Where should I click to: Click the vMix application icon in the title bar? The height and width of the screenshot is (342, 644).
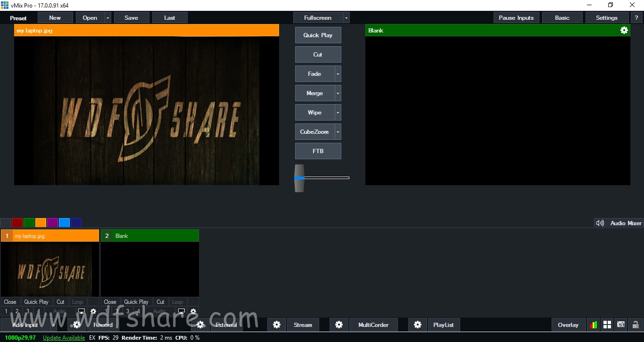coord(4,5)
